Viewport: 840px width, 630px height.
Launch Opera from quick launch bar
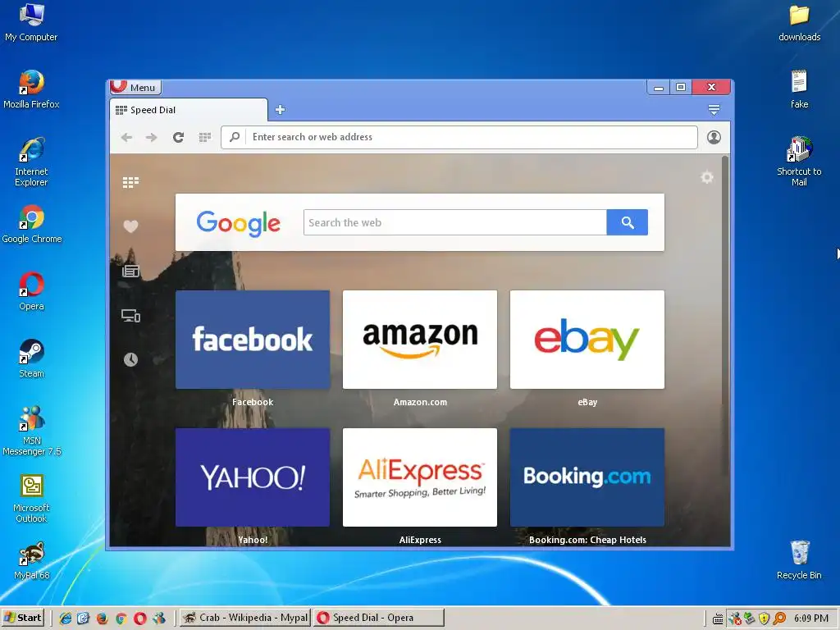(139, 619)
